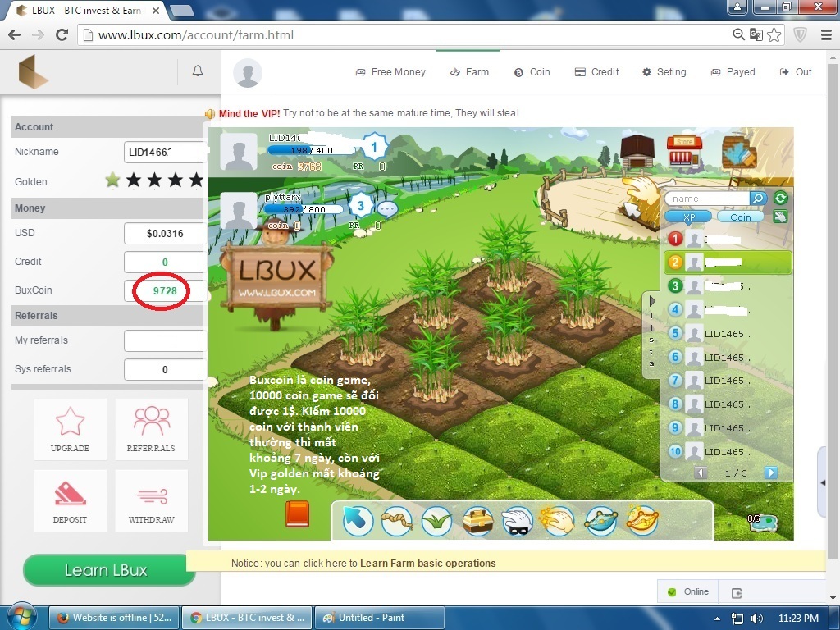Screen dimensions: 840x630
Task: Click the browser address bar
Action: tap(407, 34)
